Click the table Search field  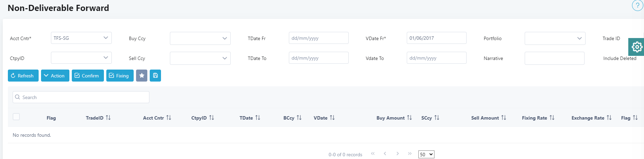[81, 97]
